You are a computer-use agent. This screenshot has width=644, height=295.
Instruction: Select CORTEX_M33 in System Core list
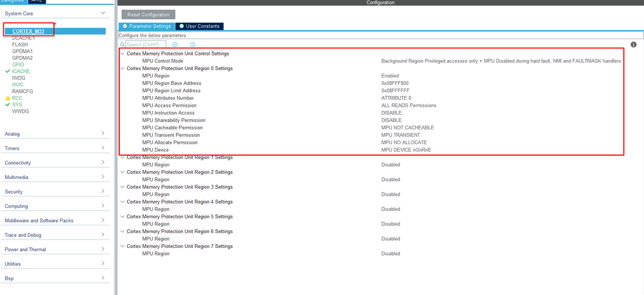pyautogui.click(x=28, y=31)
